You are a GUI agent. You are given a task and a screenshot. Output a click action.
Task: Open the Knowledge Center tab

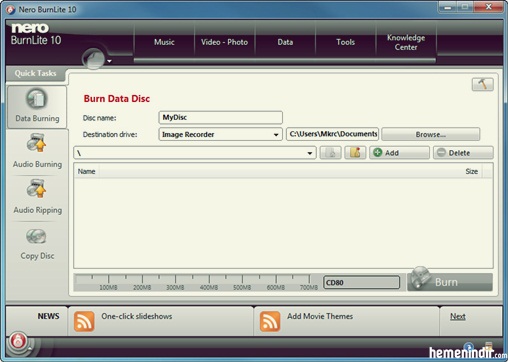406,42
